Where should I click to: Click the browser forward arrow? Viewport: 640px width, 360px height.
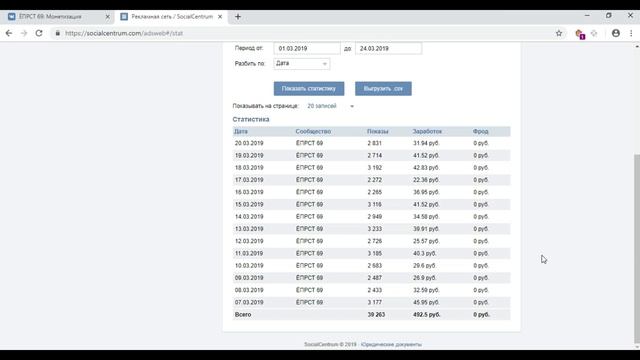(24, 33)
